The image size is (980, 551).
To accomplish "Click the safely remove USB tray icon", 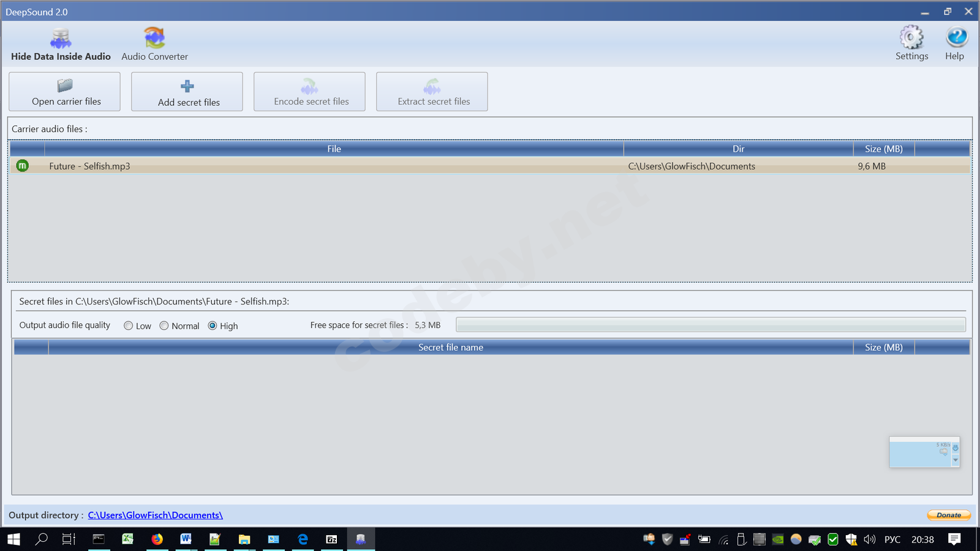I will (741, 539).
